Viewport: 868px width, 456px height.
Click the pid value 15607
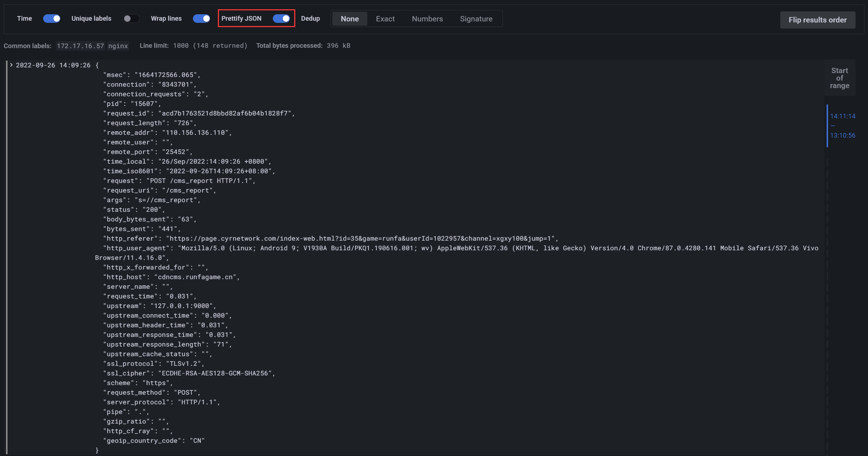click(144, 104)
